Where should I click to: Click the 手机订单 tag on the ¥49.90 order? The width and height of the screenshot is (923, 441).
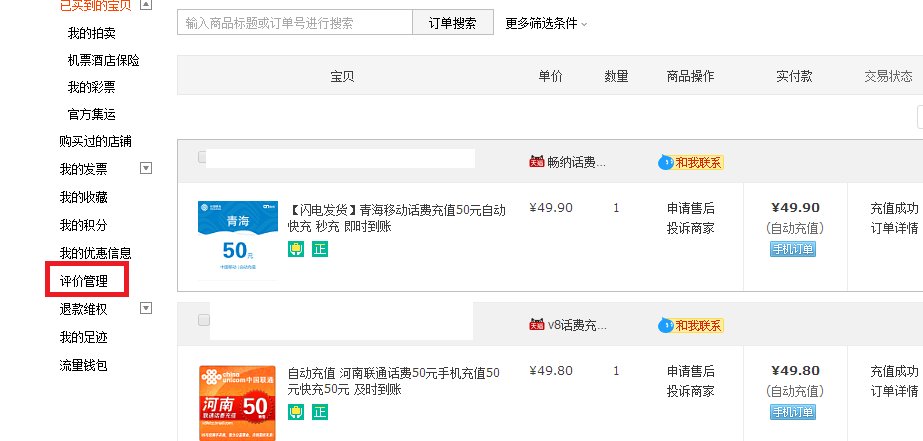793,249
